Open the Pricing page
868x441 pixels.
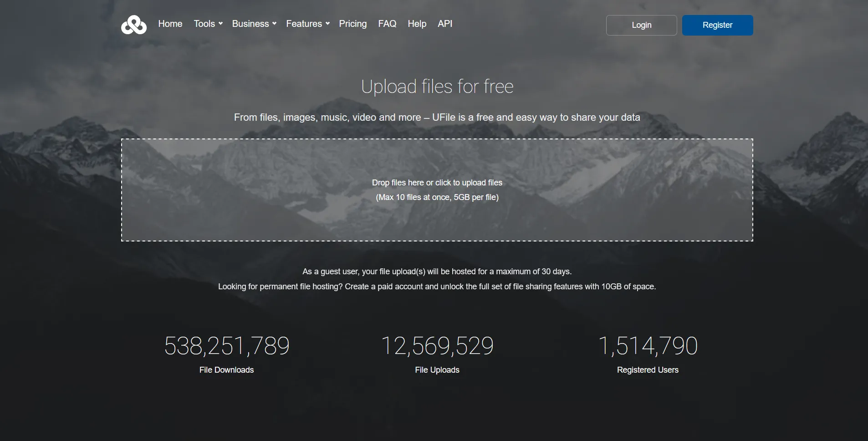pyautogui.click(x=352, y=24)
